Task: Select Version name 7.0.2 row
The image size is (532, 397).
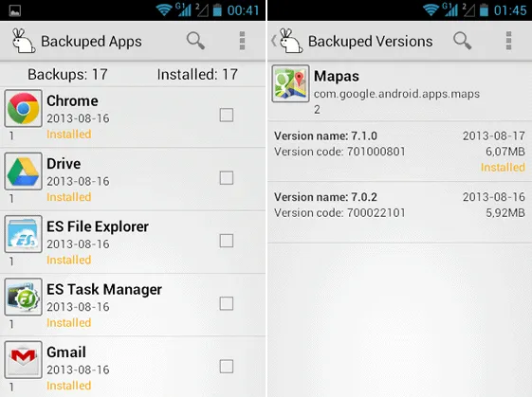Action: (399, 212)
